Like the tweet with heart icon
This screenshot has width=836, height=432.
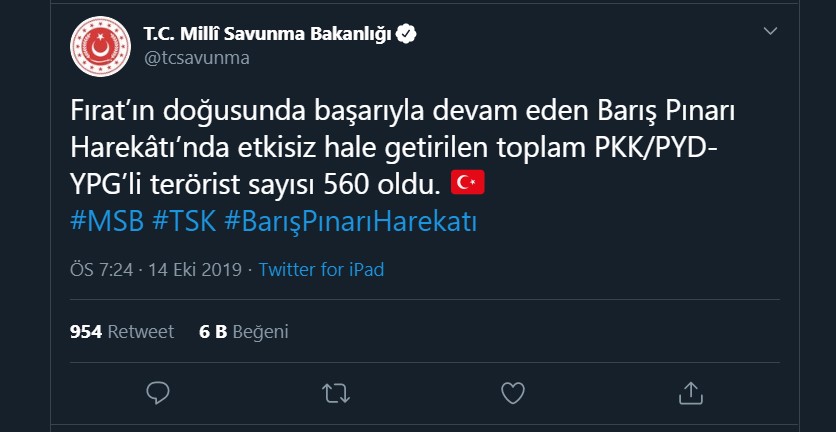pos(513,394)
